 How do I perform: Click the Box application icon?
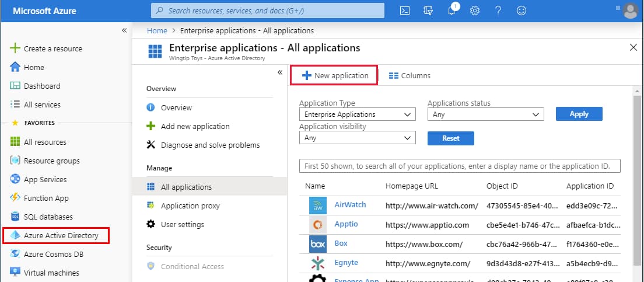(x=317, y=243)
